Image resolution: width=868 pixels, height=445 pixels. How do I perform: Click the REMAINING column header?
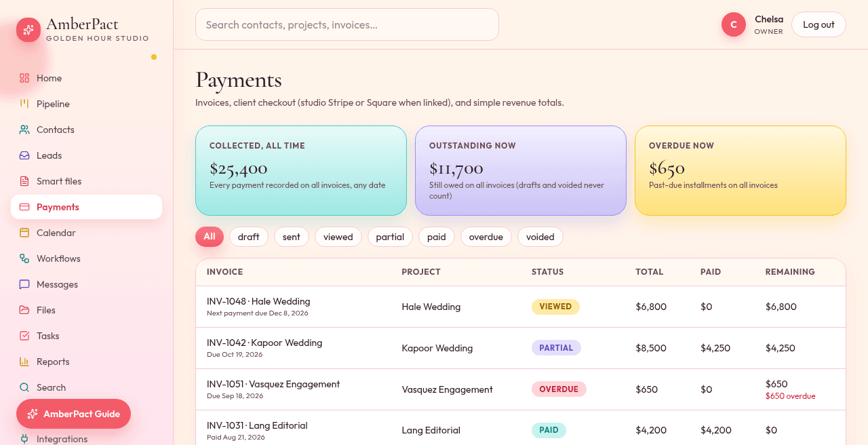(x=790, y=272)
